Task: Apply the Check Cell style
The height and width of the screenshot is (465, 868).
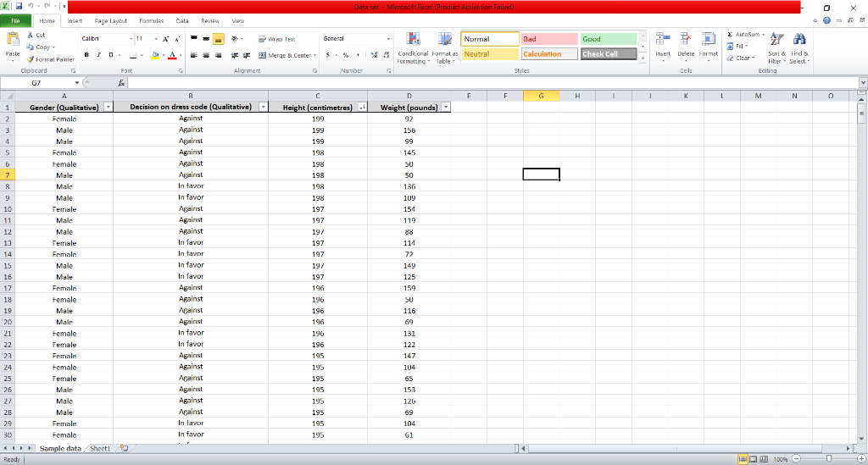Action: [609, 54]
